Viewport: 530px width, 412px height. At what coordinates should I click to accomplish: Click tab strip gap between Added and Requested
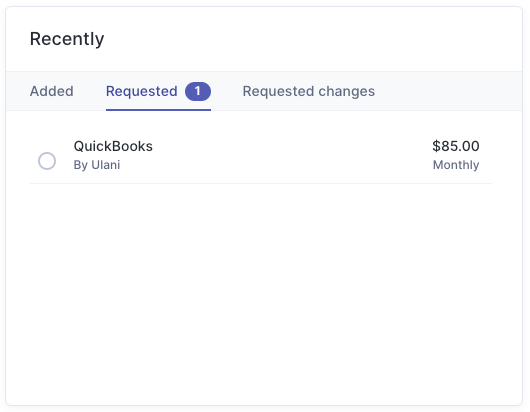(90, 91)
